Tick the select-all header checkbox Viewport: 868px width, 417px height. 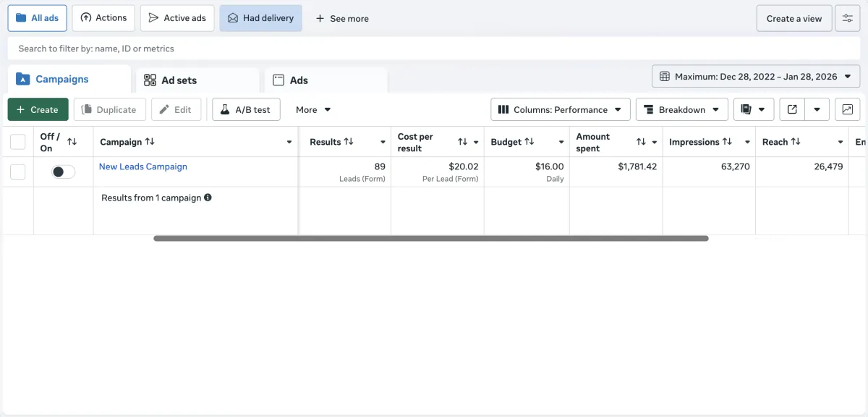point(18,142)
